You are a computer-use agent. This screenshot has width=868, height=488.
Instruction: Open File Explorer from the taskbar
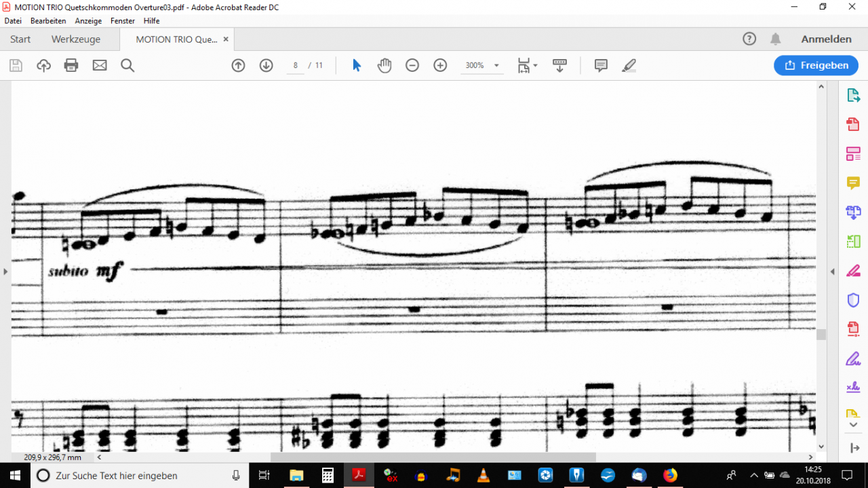pos(296,475)
